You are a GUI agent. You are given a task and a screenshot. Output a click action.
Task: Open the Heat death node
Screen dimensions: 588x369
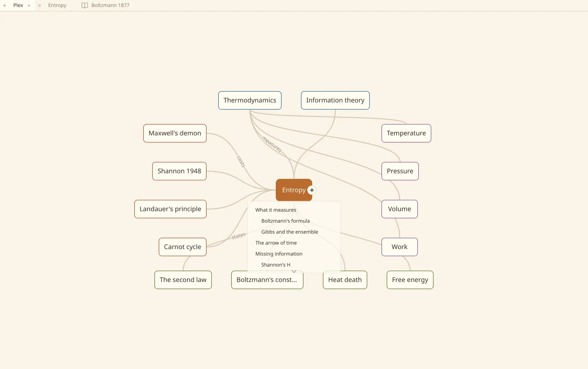pos(345,280)
